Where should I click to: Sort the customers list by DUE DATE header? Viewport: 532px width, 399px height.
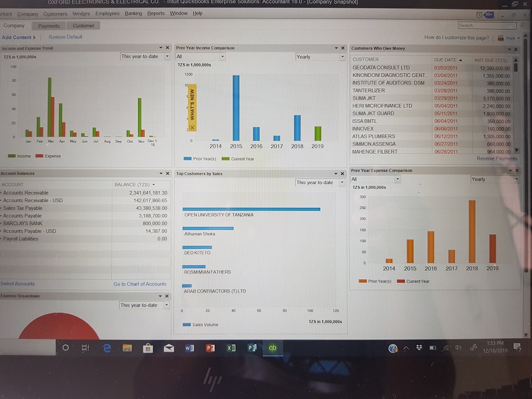pos(447,60)
